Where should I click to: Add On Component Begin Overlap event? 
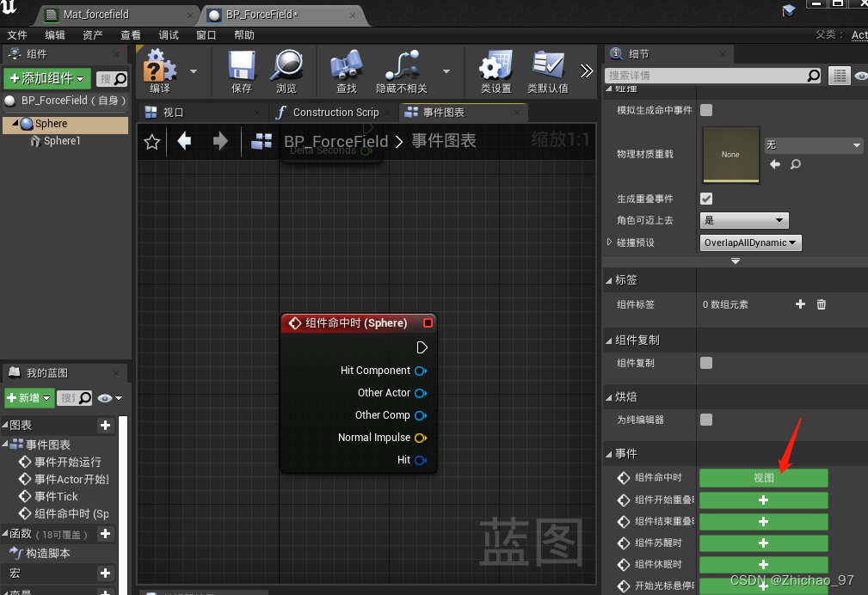(x=763, y=500)
